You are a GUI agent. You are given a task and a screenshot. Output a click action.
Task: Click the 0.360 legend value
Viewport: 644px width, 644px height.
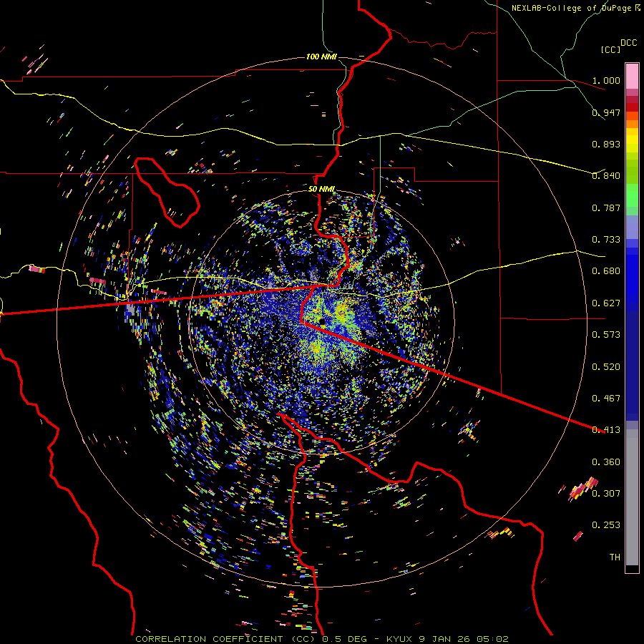tap(606, 462)
